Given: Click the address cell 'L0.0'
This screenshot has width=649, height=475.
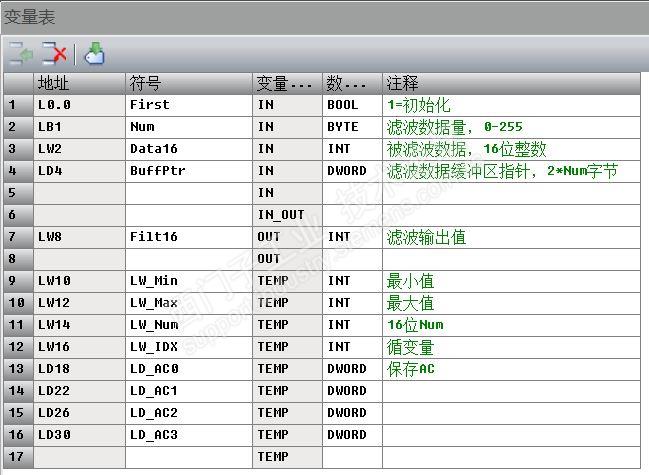Looking at the screenshot, I should [x=79, y=106].
